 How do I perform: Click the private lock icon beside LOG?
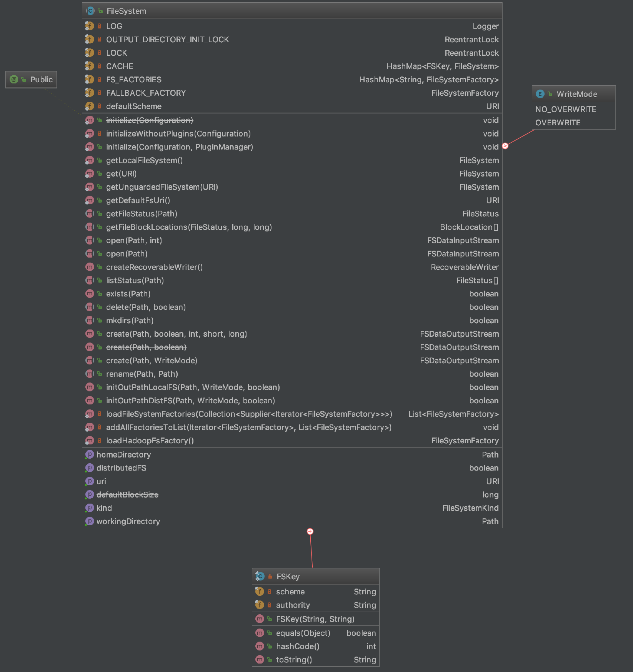click(x=100, y=26)
